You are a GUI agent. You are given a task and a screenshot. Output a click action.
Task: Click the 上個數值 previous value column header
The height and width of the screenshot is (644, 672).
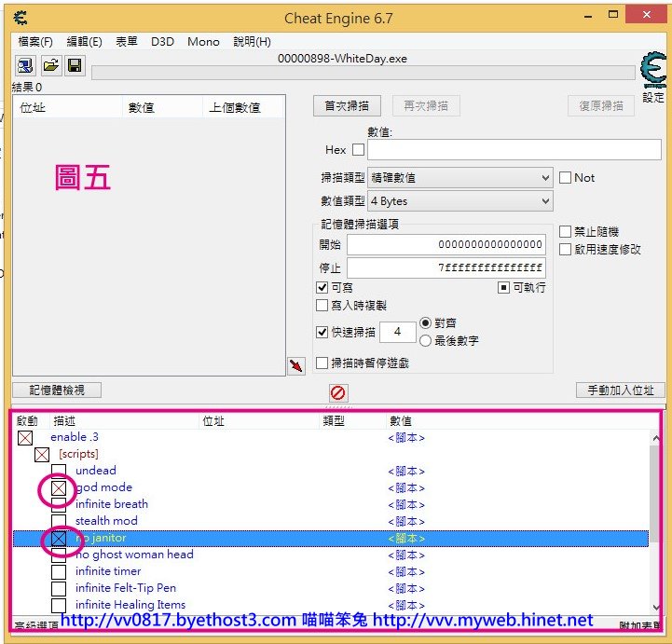pos(243,107)
